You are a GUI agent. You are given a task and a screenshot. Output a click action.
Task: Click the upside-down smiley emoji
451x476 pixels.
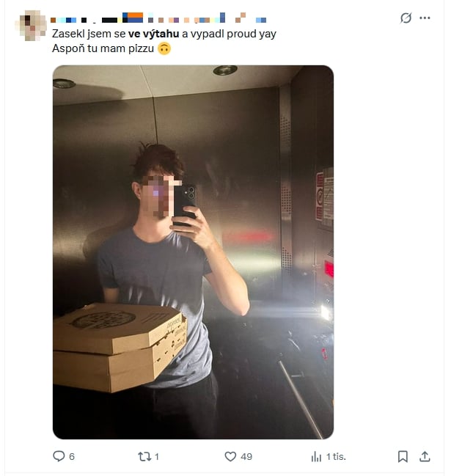click(164, 48)
